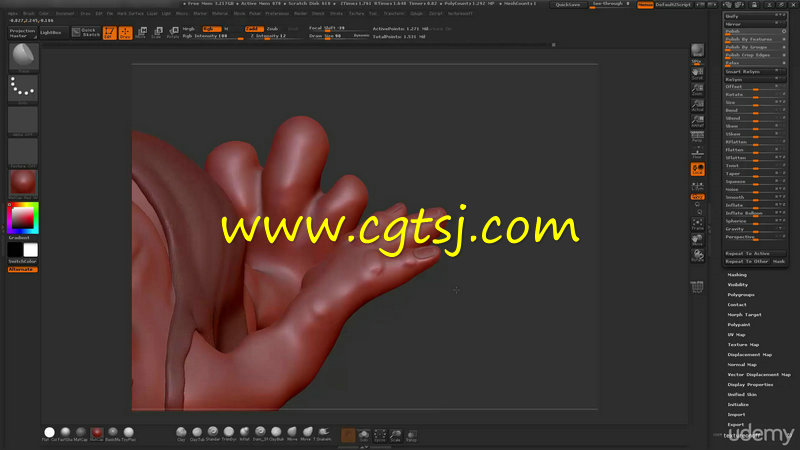Select the ClayTubes brush
This screenshot has width=800, height=450.
[x=197, y=433]
